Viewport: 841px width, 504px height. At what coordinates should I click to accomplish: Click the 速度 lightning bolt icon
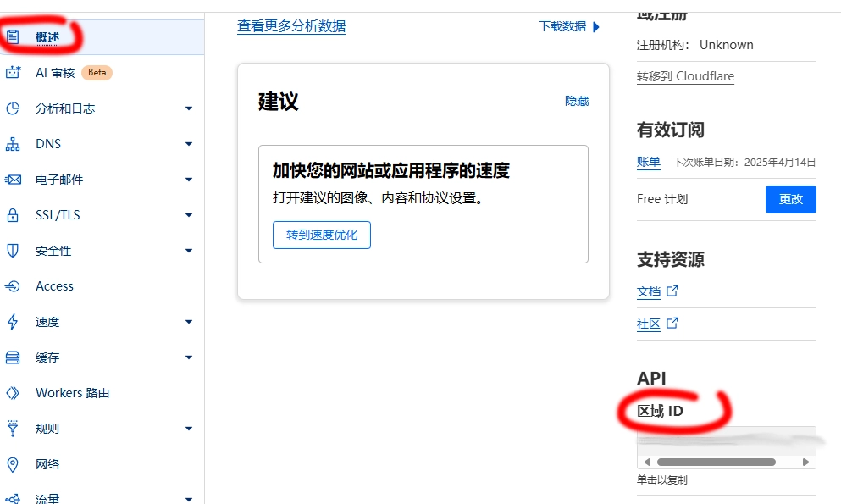(x=13, y=322)
